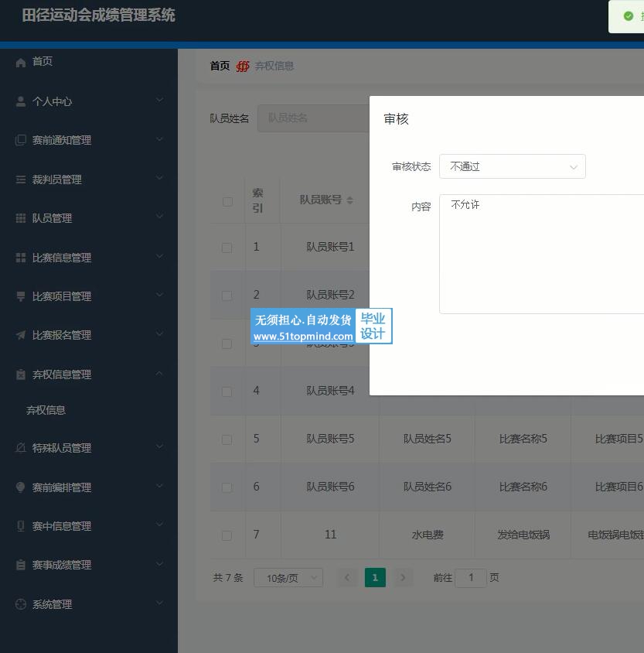Check the checkbox for the third table row

[227, 344]
